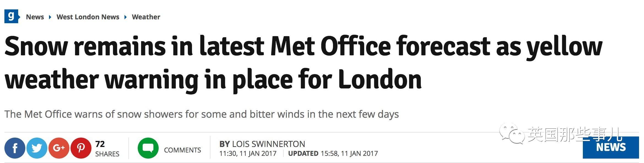
Task: Click the WeChat logo watermark
Action: pyautogui.click(x=513, y=135)
